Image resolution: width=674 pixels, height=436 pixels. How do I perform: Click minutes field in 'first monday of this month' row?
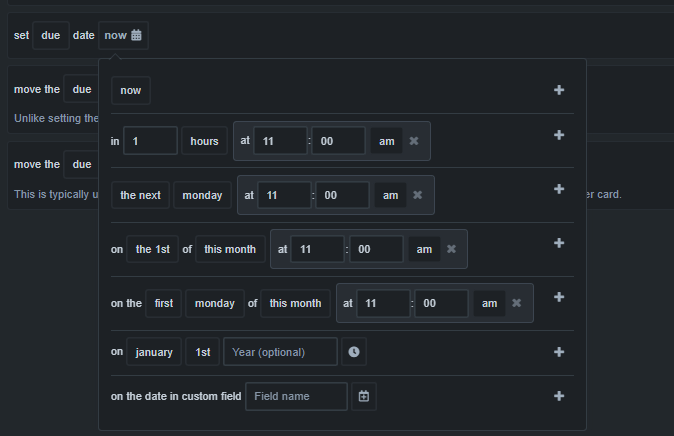441,303
